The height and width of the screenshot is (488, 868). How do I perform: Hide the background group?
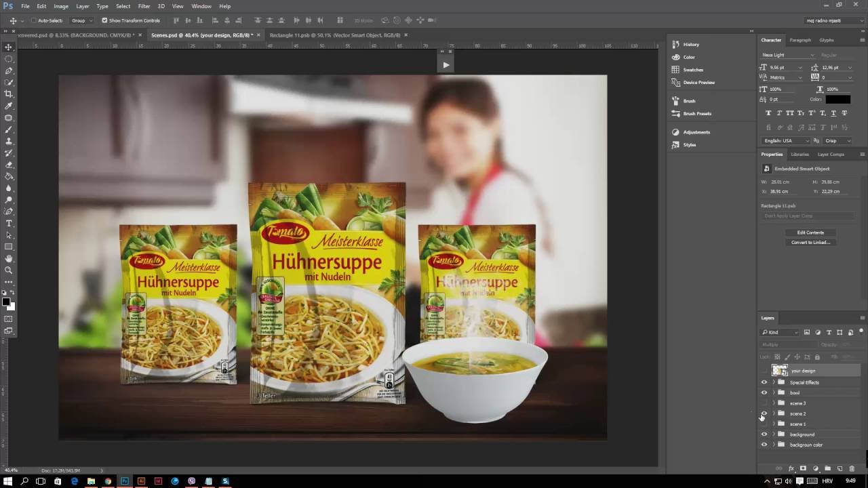(x=764, y=434)
